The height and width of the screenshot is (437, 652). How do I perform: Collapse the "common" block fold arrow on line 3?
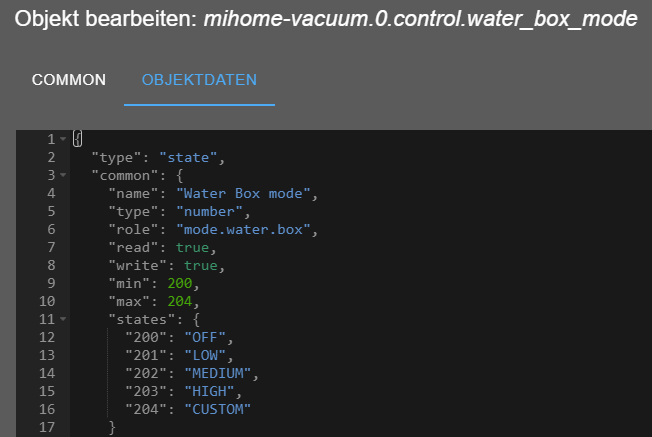click(x=63, y=175)
